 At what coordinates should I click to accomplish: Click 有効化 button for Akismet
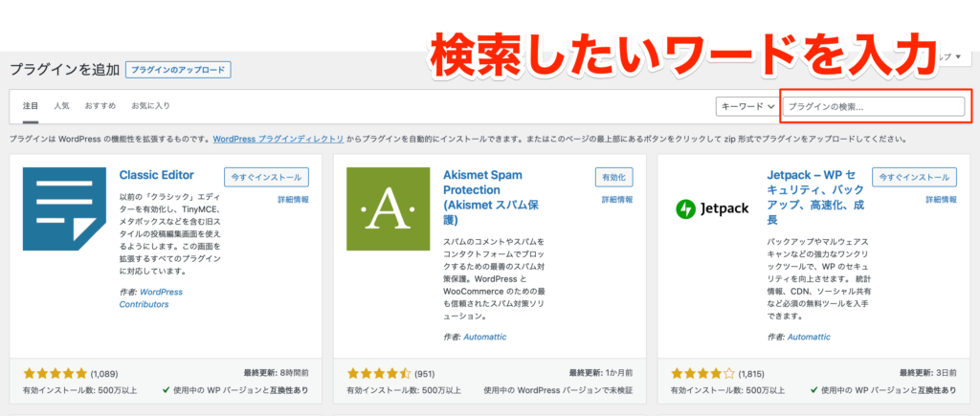[x=613, y=177]
